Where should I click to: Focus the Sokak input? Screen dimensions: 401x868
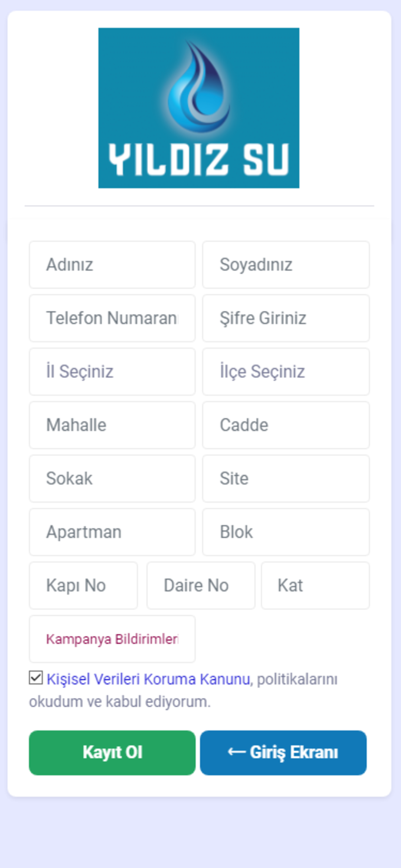tap(112, 478)
